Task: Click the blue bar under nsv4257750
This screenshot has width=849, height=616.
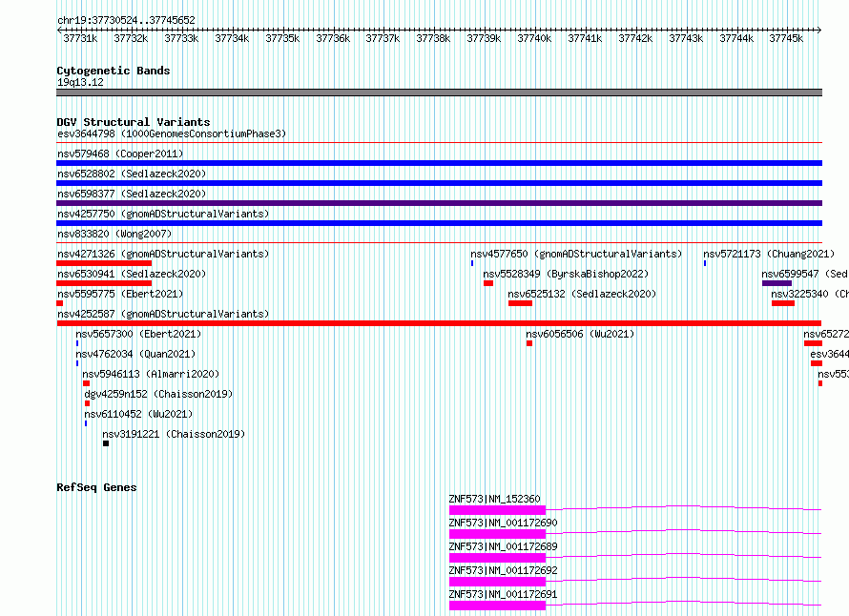Action: [439, 223]
